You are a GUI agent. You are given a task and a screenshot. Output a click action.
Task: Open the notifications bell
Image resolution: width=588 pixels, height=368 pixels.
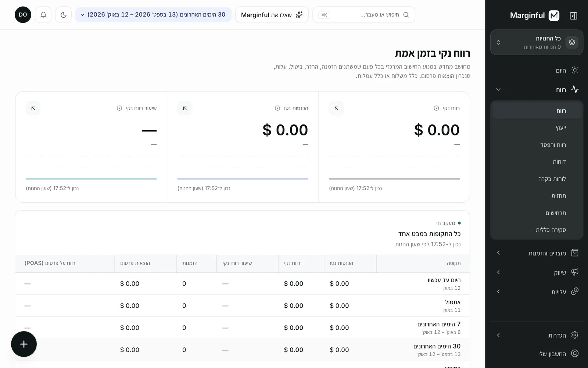click(43, 15)
